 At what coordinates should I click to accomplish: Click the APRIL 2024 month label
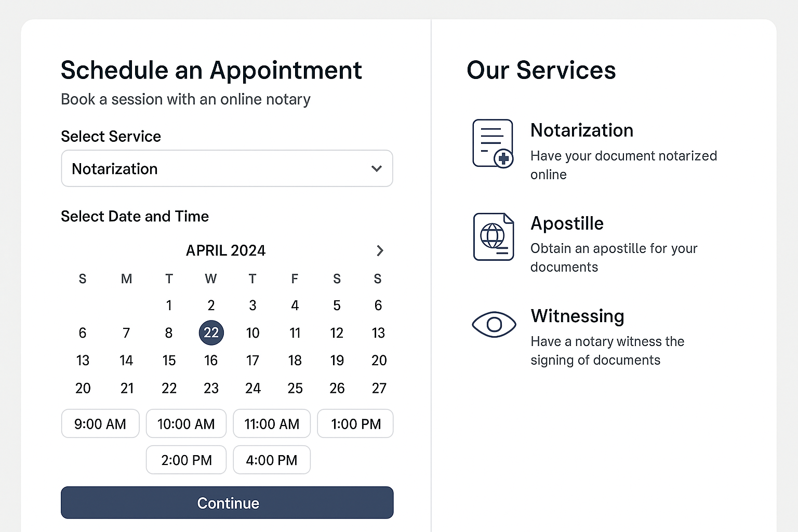[225, 250]
